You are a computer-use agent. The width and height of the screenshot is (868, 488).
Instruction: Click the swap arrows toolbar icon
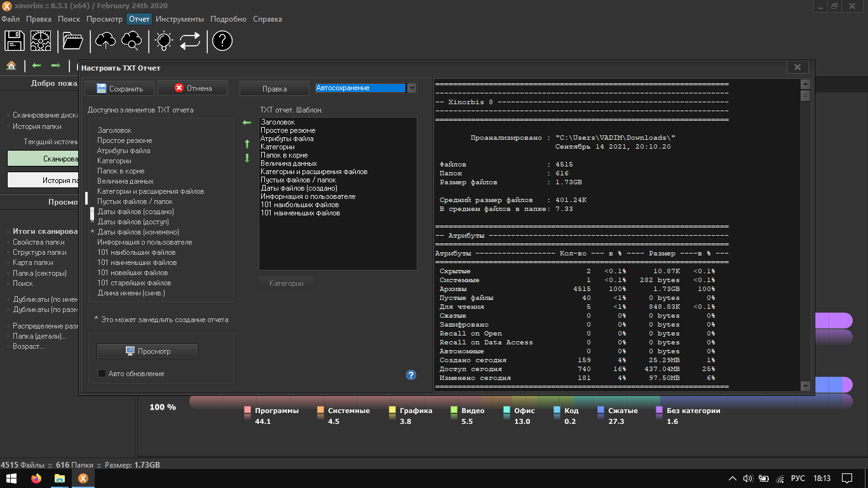190,41
